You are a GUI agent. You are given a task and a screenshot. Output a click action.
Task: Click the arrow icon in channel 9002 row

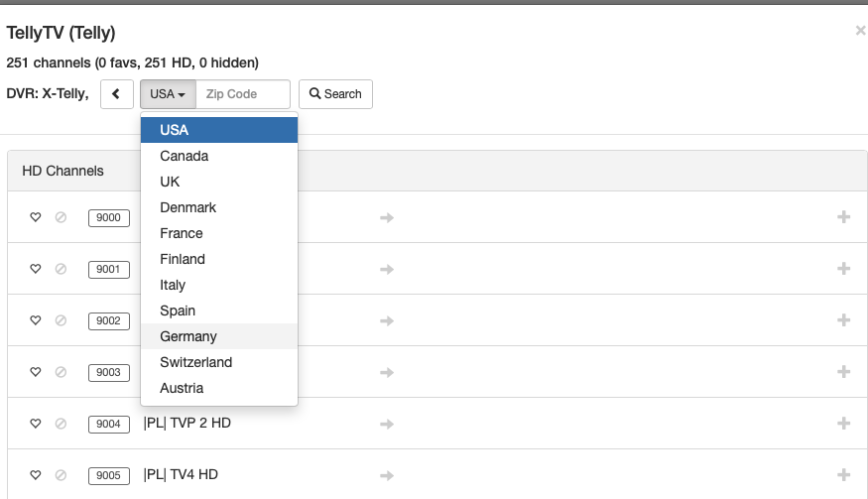click(x=387, y=320)
